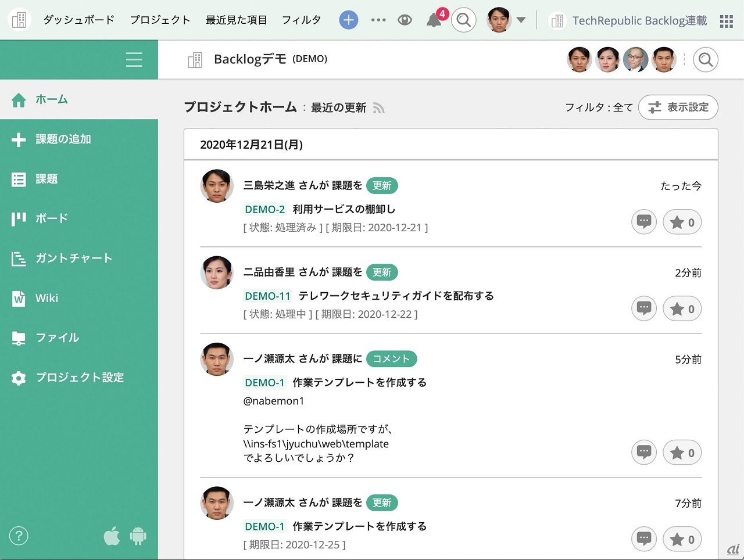Open the Backlogデモ project title
This screenshot has width=744, height=560.
tap(250, 59)
